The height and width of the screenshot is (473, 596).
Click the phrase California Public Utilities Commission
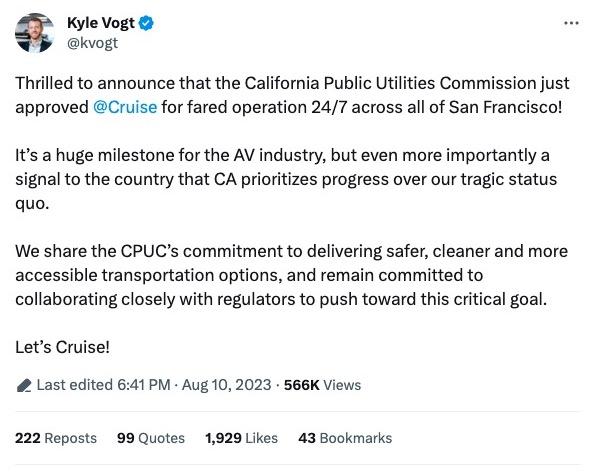pyautogui.click(x=390, y=83)
